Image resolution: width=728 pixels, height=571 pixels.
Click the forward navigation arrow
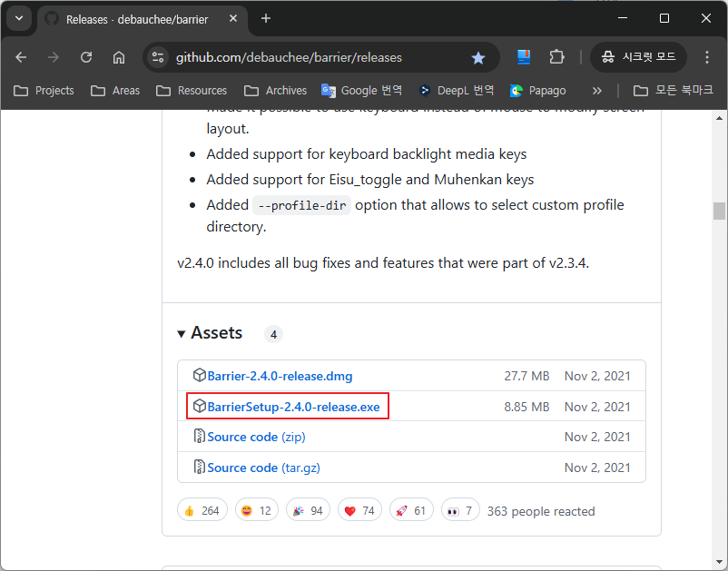click(54, 57)
